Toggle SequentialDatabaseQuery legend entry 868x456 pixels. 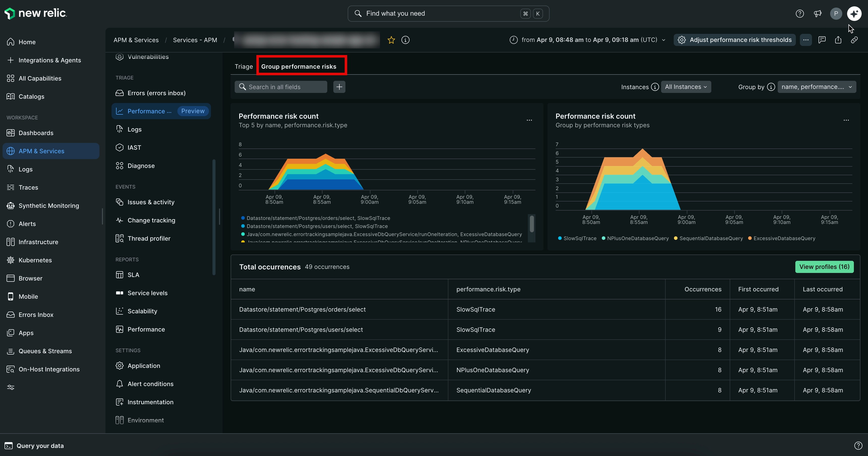point(708,238)
